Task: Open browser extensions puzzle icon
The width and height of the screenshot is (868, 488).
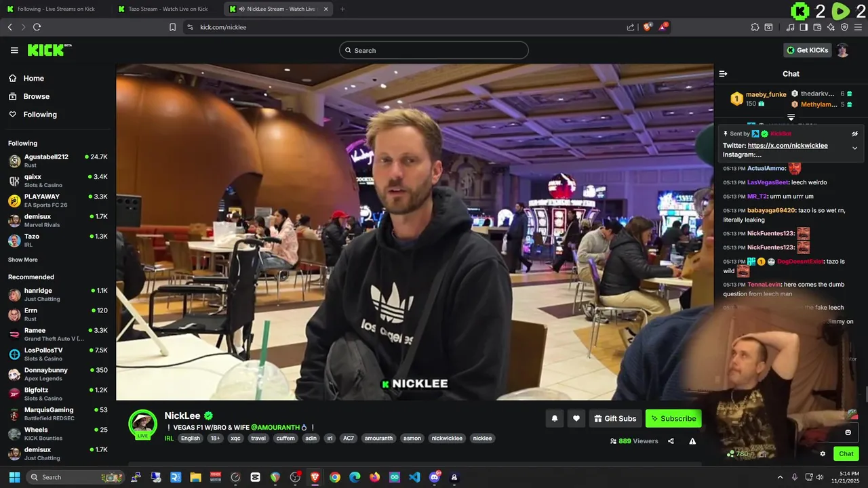Action: point(755,27)
